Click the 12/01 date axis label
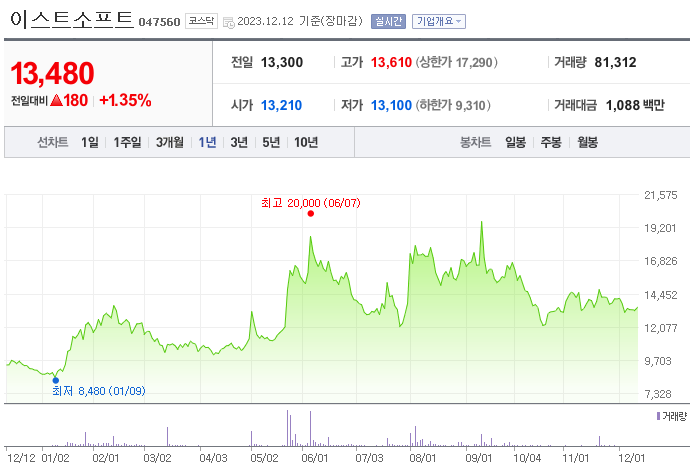 click(x=631, y=458)
